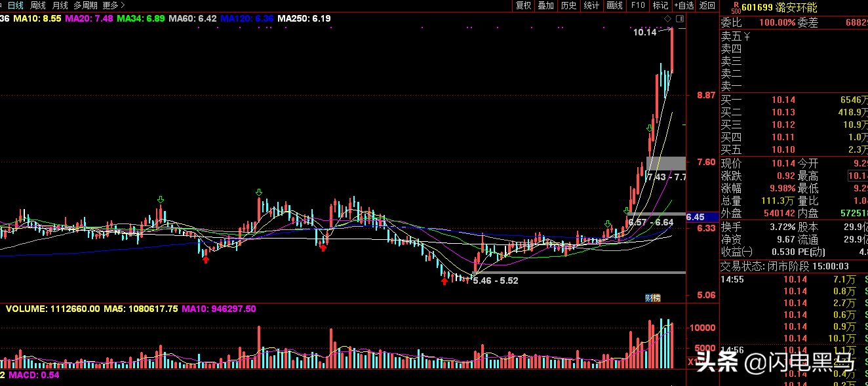Open the 统计 statistics button
Viewport: 868px width, 386px height.
pyautogui.click(x=591, y=5)
